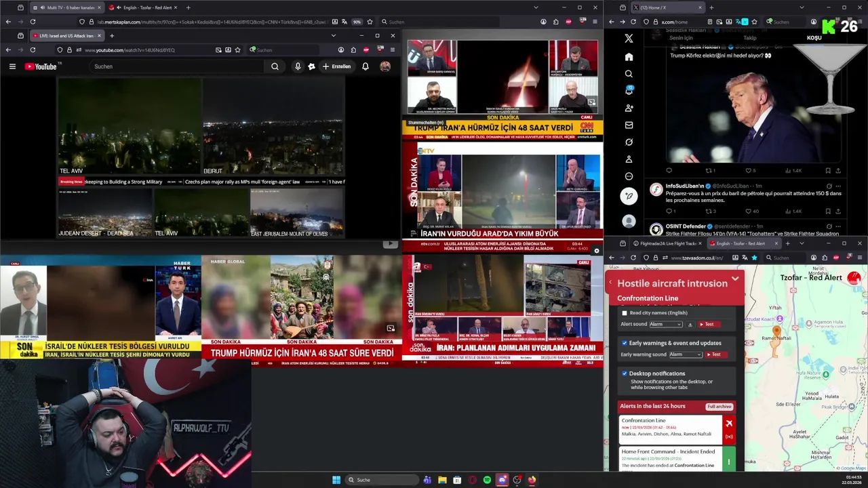Image resolution: width=868 pixels, height=488 pixels.
Task: Open new tab in the X browser window
Action: (x=711, y=7)
